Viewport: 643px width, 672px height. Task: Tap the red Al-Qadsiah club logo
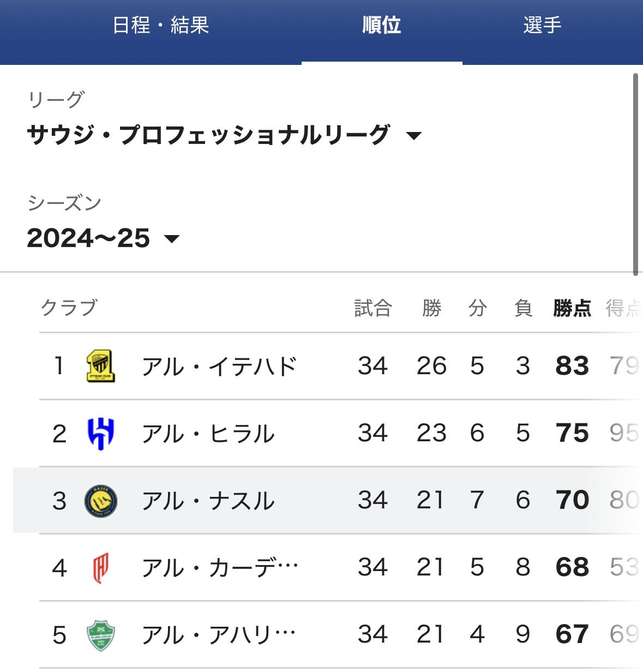[101, 568]
